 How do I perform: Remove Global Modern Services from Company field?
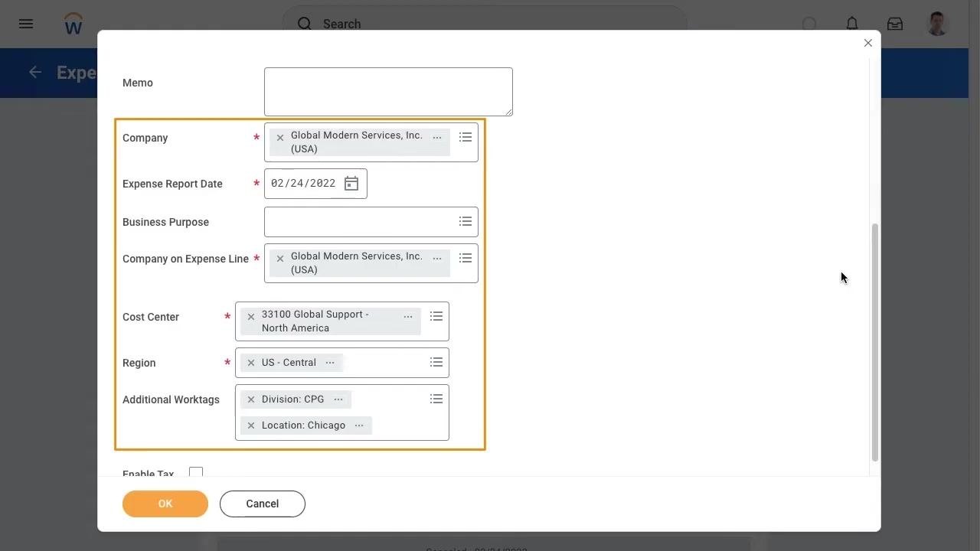point(280,138)
